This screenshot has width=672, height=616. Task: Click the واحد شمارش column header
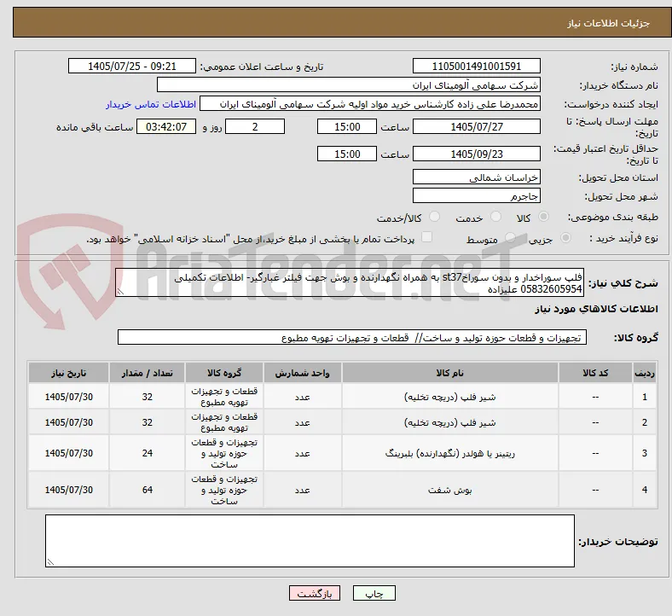pos(302,373)
